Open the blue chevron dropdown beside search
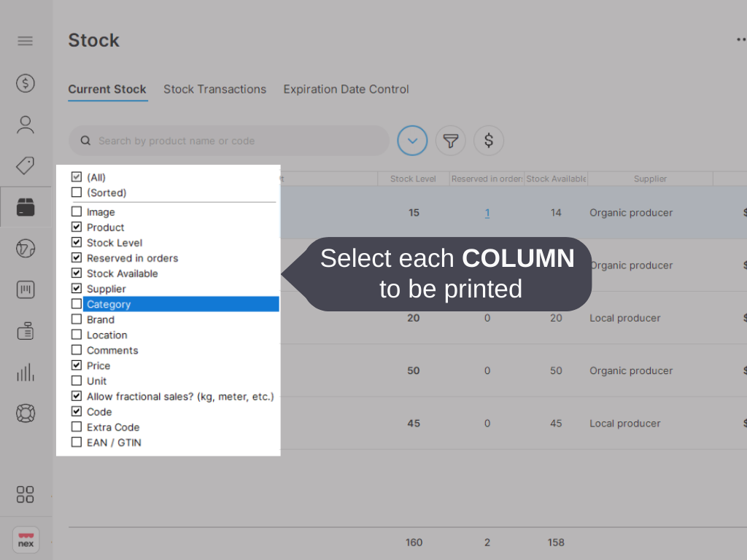Viewport: 747px width, 560px height. [x=412, y=140]
